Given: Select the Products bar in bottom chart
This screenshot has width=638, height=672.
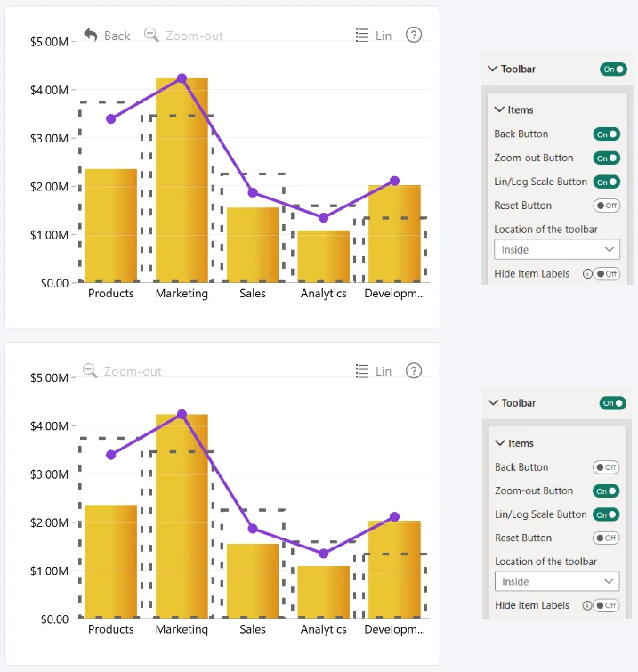Looking at the screenshot, I should [x=111, y=562].
